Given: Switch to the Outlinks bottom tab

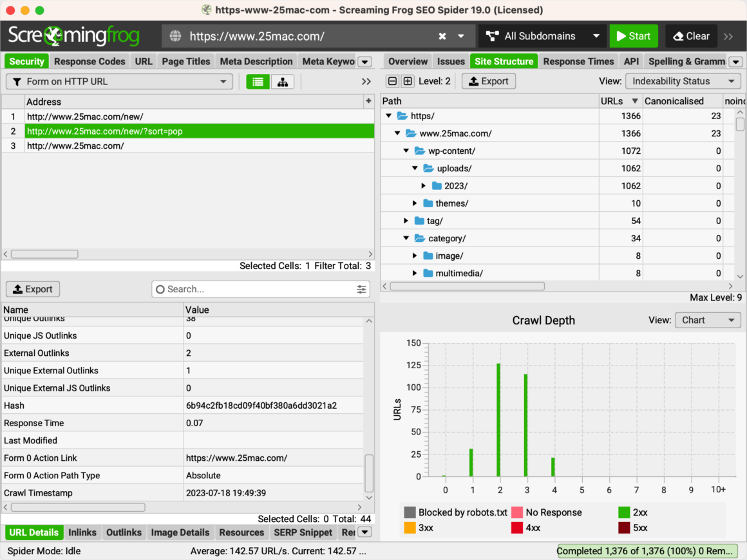Looking at the screenshot, I should click(x=124, y=532).
